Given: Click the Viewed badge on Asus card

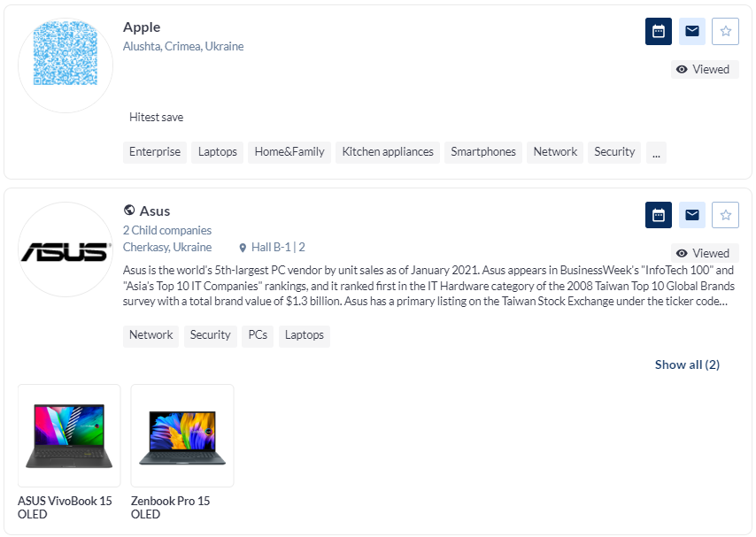Looking at the screenshot, I should coord(704,253).
